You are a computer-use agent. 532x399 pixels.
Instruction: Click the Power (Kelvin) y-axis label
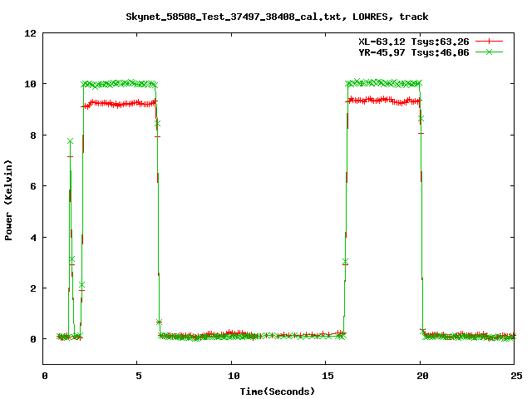(x=8, y=200)
